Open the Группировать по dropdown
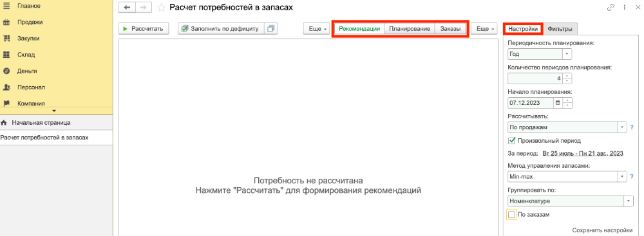Image resolution: width=644 pixels, height=236 pixels. coord(629,201)
